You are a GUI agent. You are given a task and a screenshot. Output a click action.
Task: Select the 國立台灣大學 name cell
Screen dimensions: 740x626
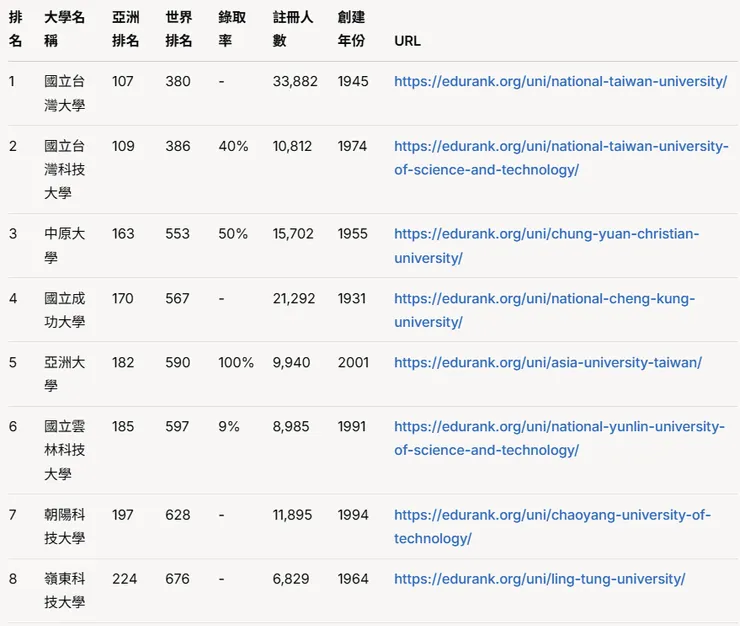coord(65,93)
